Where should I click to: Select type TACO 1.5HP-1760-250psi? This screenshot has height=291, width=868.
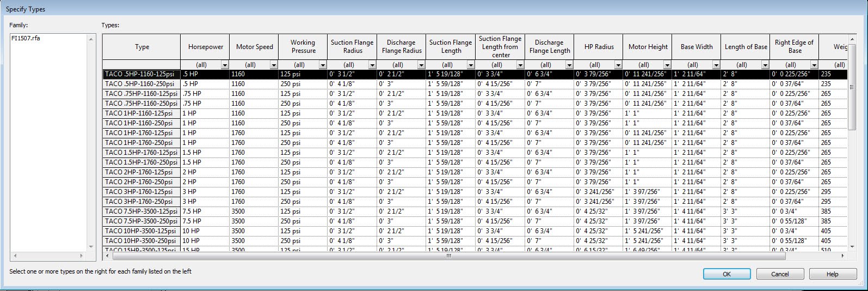pos(141,162)
